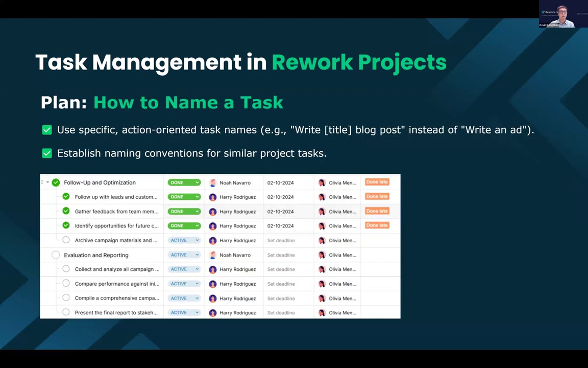Grab the drag handle beside Follow-Up and Optimization
This screenshot has height=368, width=588.
click(42, 182)
